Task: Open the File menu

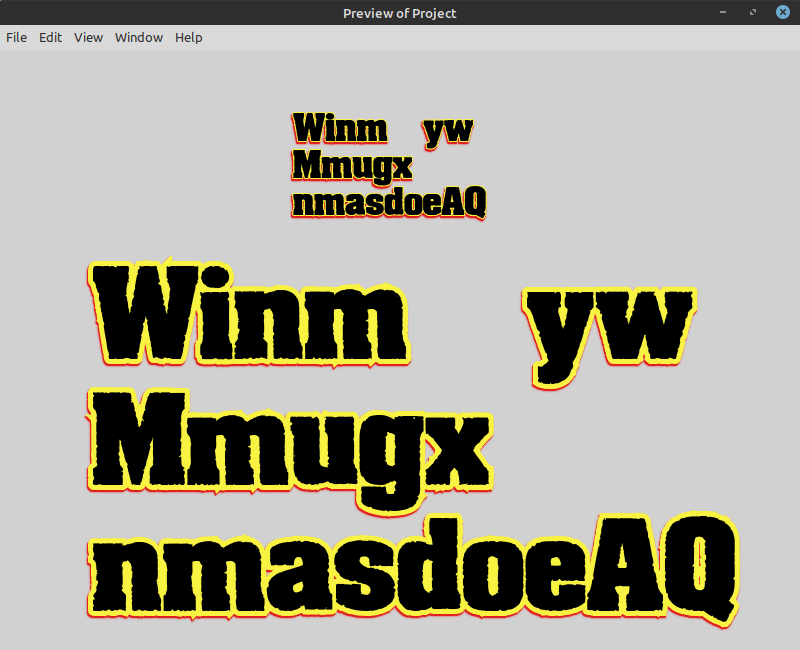Action: tap(16, 38)
